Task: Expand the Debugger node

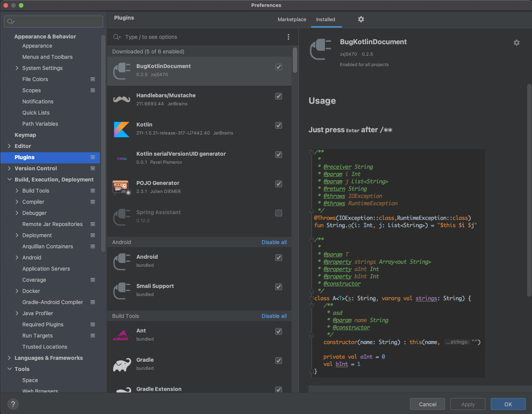Action: click(x=17, y=213)
